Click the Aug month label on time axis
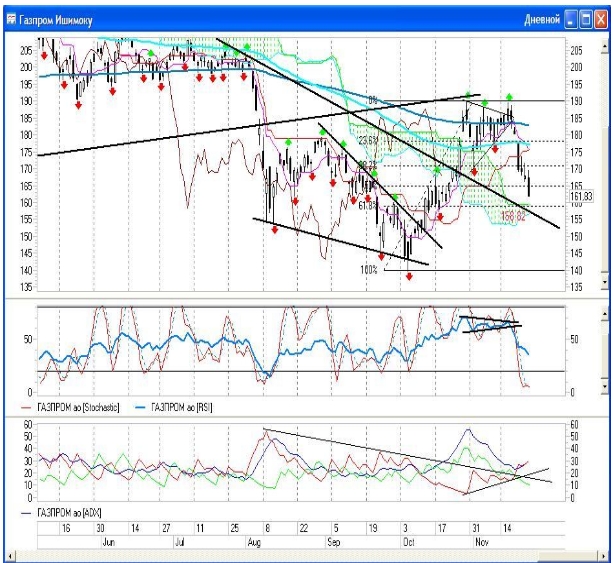 254,542
